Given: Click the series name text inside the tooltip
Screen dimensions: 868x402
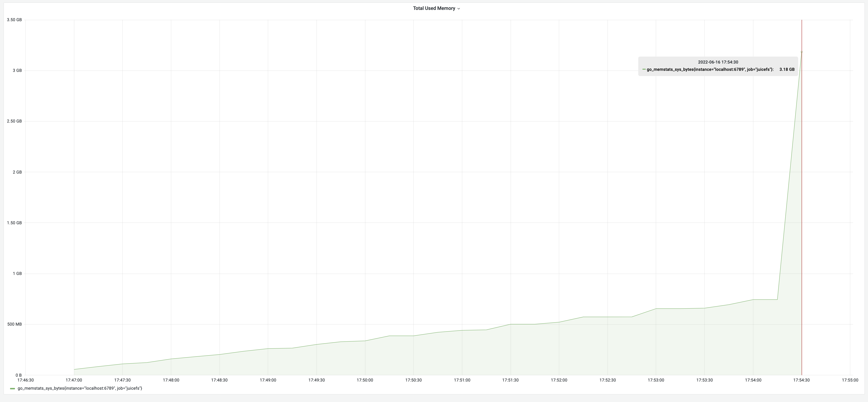Looking at the screenshot, I should [x=710, y=69].
